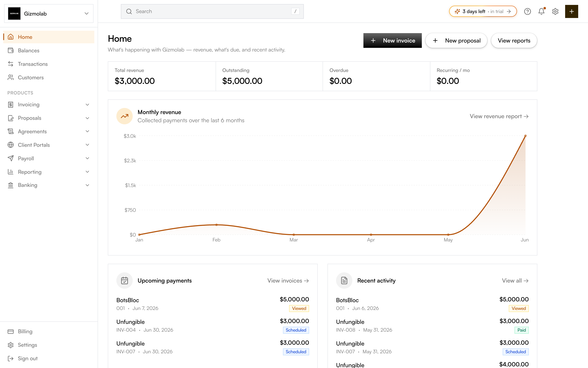
Task: Click the Reporting bar chart icon
Action: coord(11,172)
